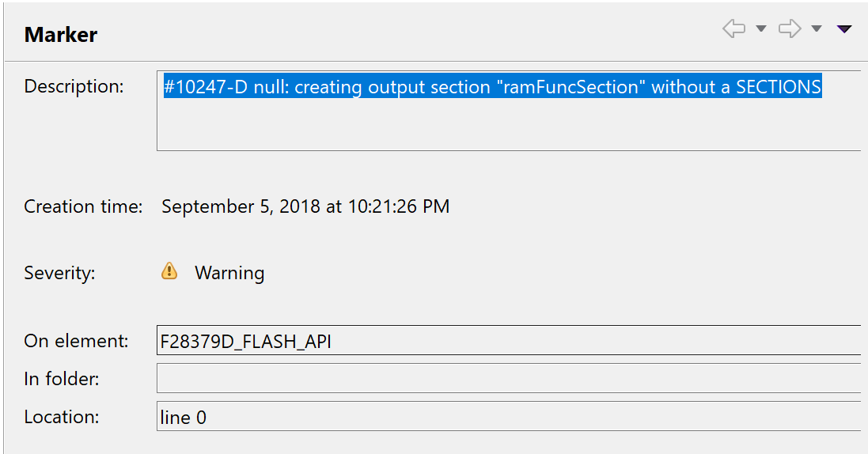Click the On element label

[x=76, y=341]
